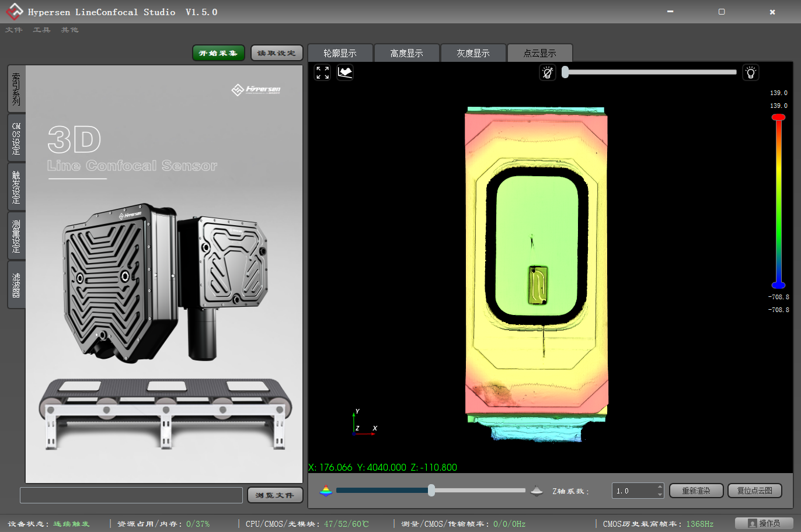Image resolution: width=801 pixels, height=532 pixels.
Task: Open the 工具 menu
Action: click(x=41, y=30)
